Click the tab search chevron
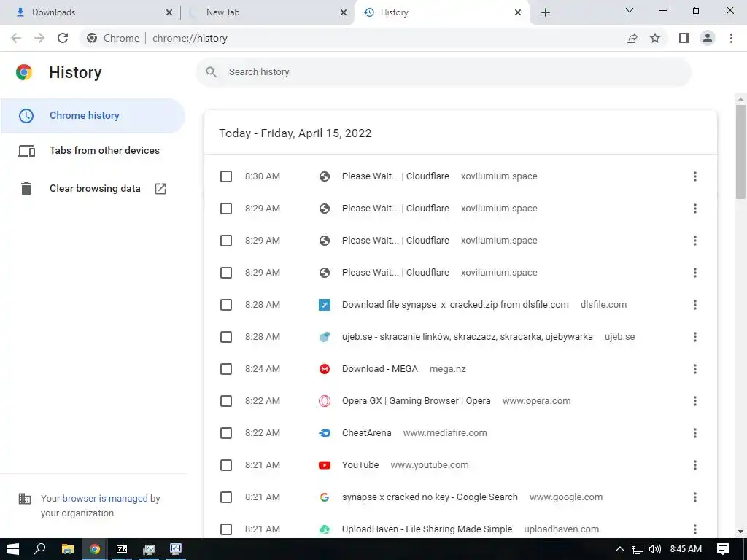Viewport: 747px width, 560px height. click(630, 10)
